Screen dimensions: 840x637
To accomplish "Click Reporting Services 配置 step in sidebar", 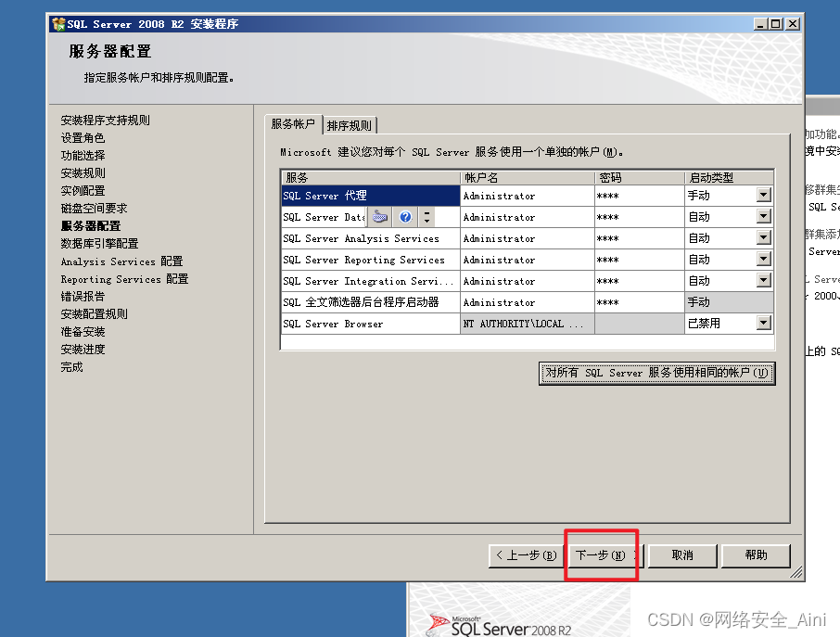I will point(124,279).
